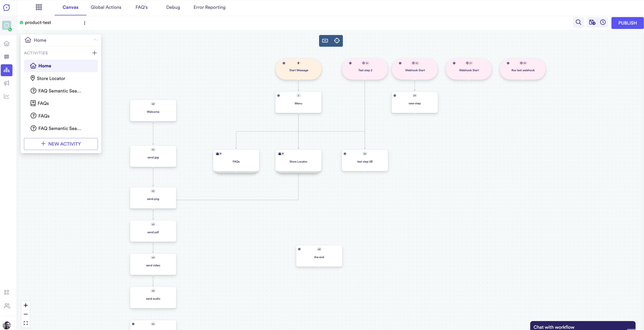This screenshot has height=330, width=644.
Task: Zoom out with the minus control
Action: pos(26,314)
